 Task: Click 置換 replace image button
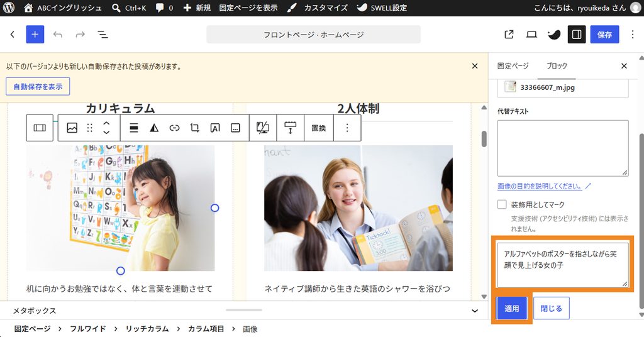(319, 128)
